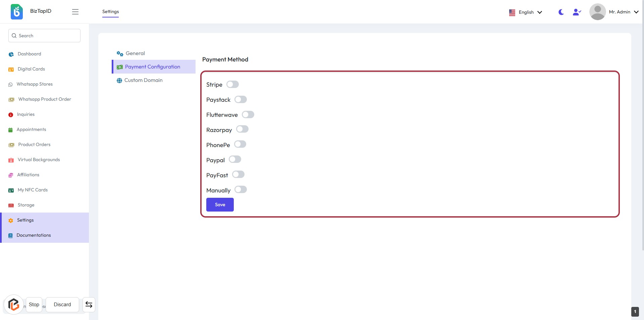Open the Custom Domain settings tab
Image resolution: width=644 pixels, height=320 pixels.
click(143, 80)
